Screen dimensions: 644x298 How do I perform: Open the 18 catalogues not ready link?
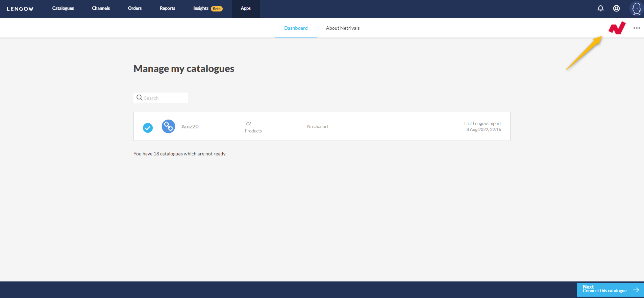tap(180, 154)
